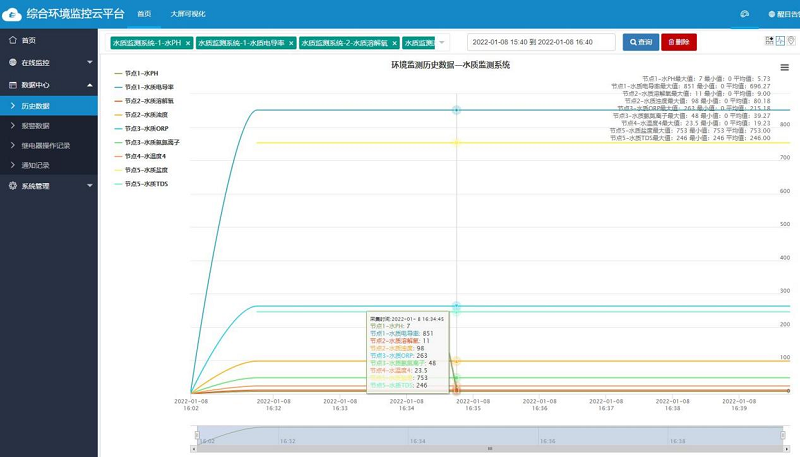Screen dimensions: 800x457
Task: Expand the 在线监控 sidebar menu
Action: 49,62
